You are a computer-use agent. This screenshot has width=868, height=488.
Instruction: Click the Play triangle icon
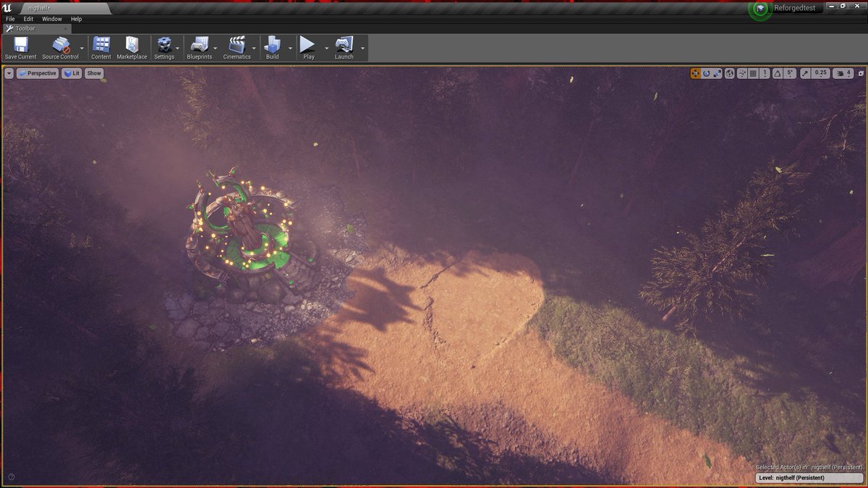pos(308,45)
